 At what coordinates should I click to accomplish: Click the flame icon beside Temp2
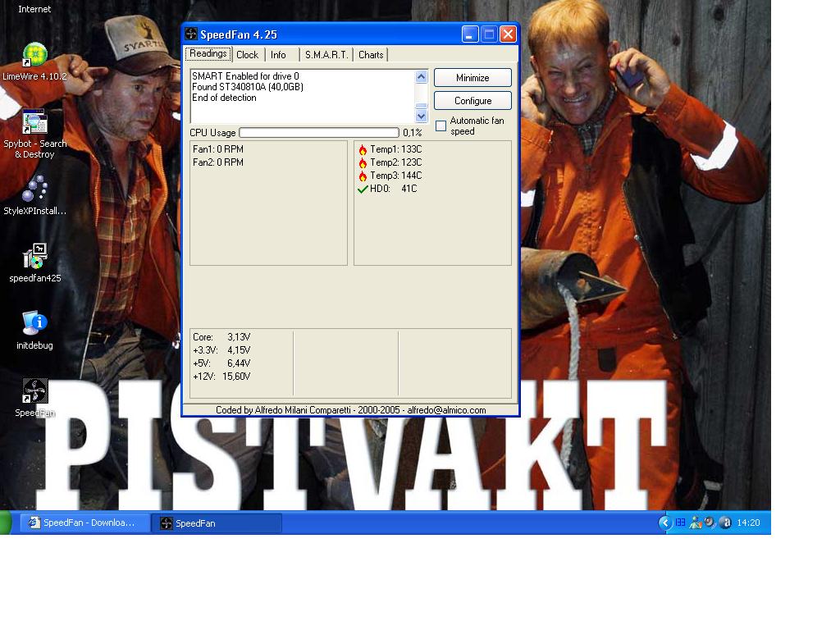click(x=363, y=163)
